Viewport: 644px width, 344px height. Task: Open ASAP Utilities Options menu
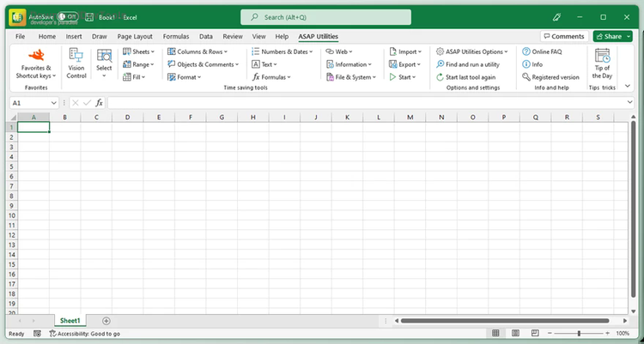click(x=472, y=51)
